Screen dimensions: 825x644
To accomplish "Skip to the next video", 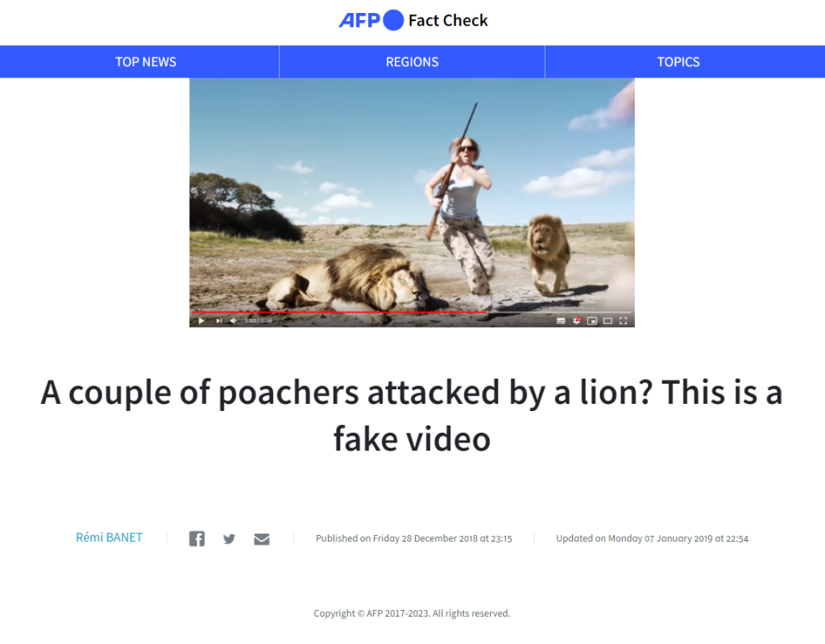I will coord(218,321).
